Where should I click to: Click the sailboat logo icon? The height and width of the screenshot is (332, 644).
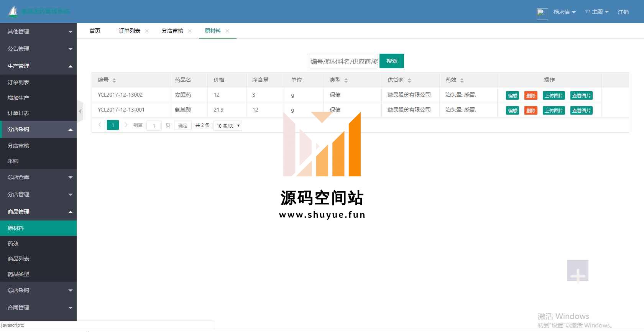click(x=13, y=12)
